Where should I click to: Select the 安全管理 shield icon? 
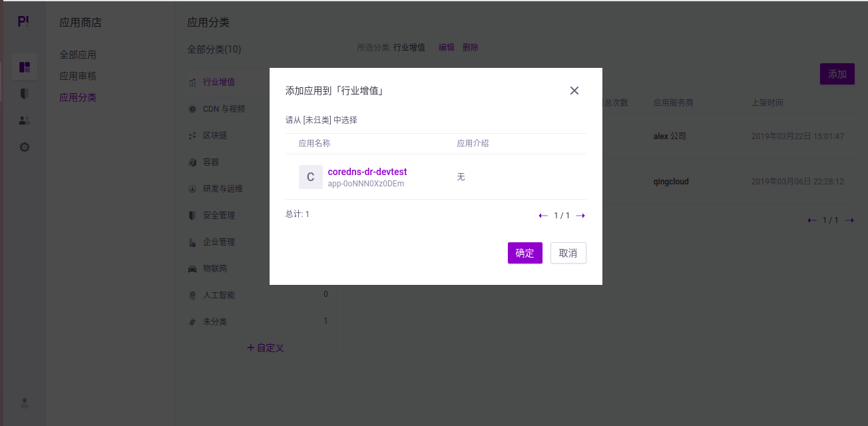192,215
